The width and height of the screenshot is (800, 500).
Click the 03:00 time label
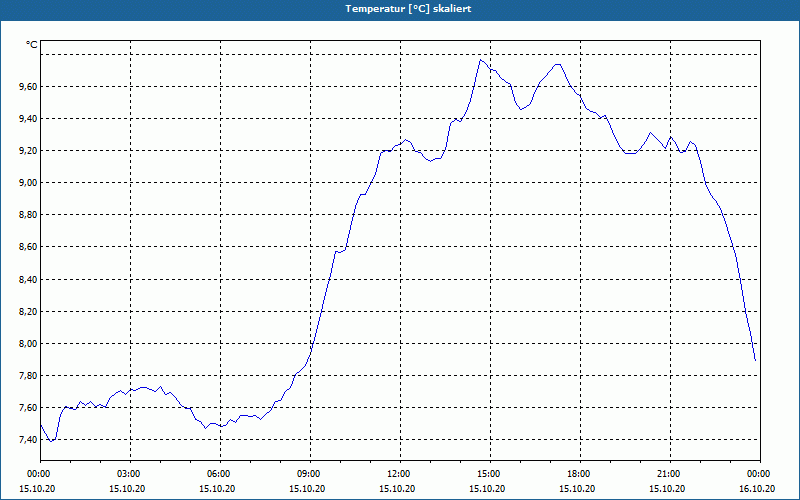131,474
